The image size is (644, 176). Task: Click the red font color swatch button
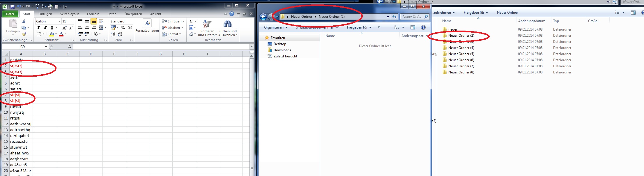pyautogui.click(x=61, y=34)
